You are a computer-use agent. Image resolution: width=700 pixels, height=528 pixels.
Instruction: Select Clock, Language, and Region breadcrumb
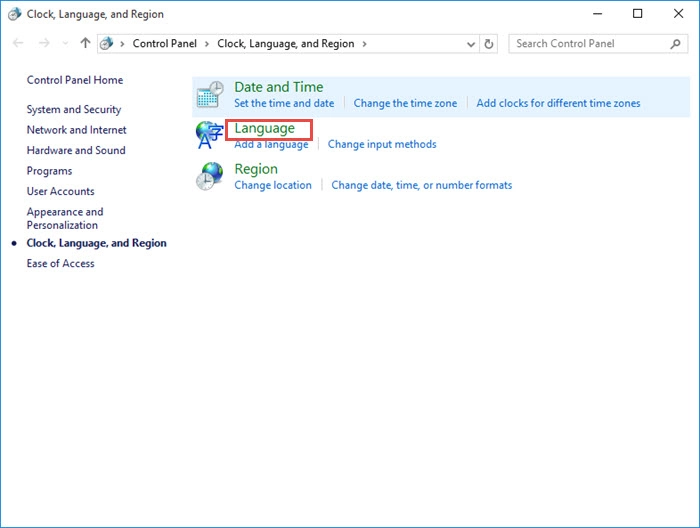point(286,43)
